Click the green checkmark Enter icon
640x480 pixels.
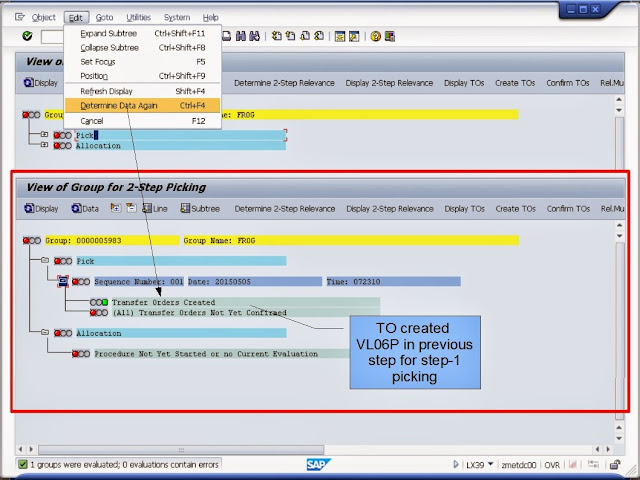tap(27, 36)
